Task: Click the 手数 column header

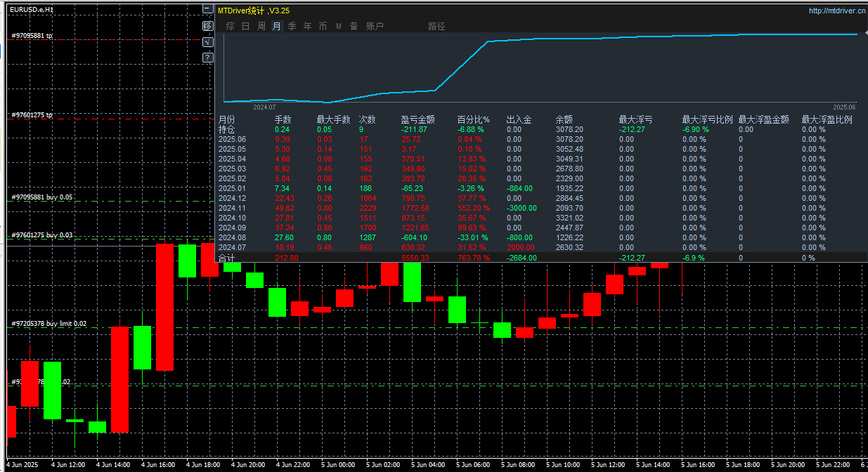Action: point(283,119)
